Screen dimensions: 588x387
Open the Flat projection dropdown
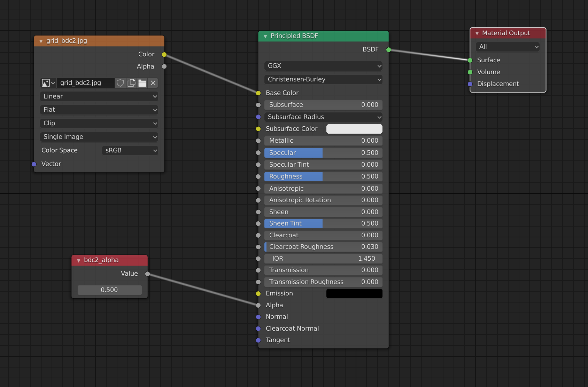[99, 110]
